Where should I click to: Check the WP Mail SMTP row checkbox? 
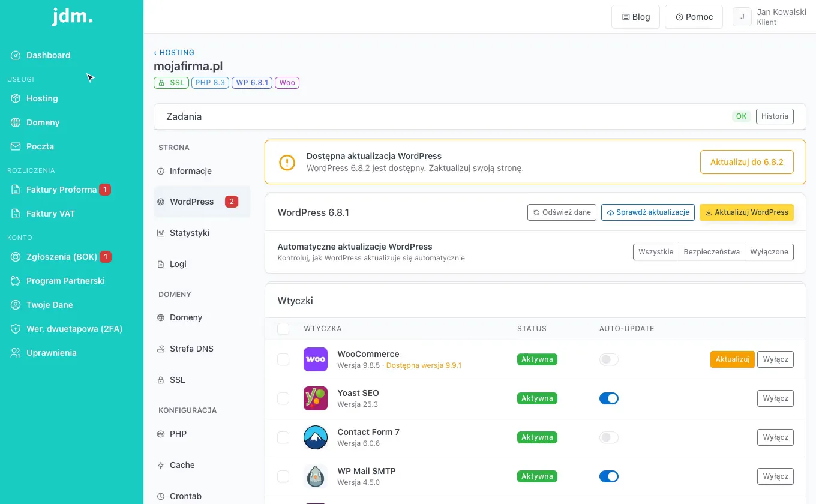point(283,476)
